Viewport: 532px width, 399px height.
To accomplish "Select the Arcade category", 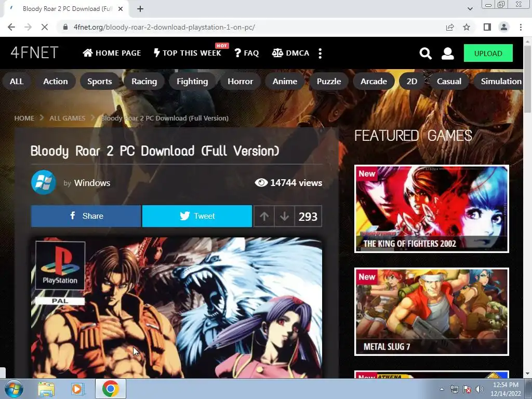I will (x=374, y=82).
